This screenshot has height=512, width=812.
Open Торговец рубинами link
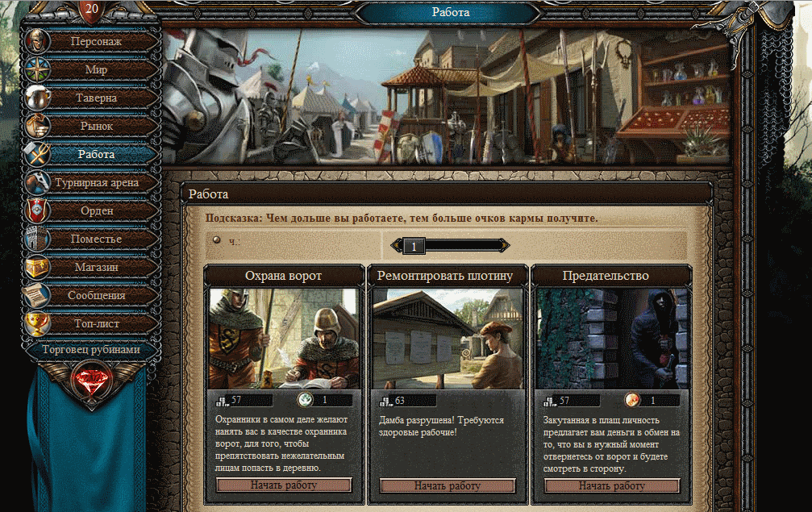(x=91, y=349)
